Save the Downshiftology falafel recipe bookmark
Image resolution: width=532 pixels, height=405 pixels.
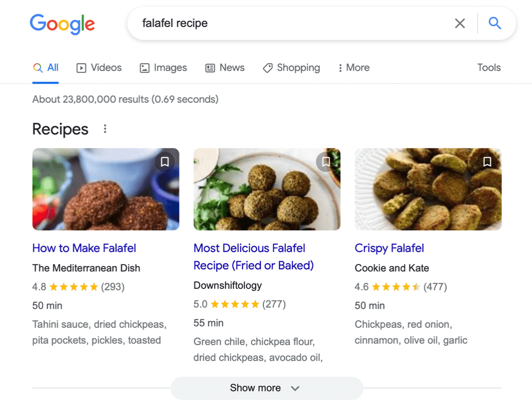(326, 162)
